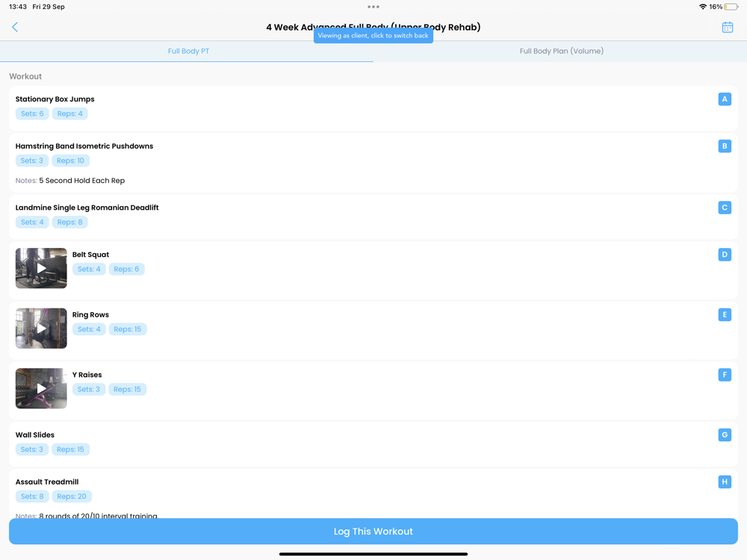Play the Ring Rows video

[x=41, y=328]
